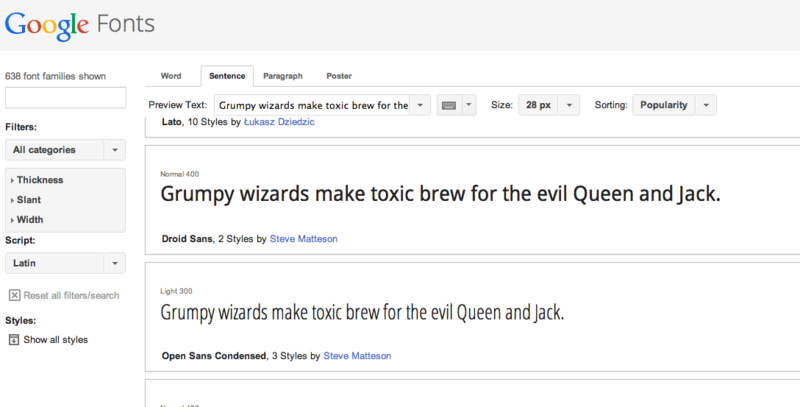Screen dimensions: 800x407
Task: Click the Show all styles download-arrow icon
Action: [x=14, y=340]
